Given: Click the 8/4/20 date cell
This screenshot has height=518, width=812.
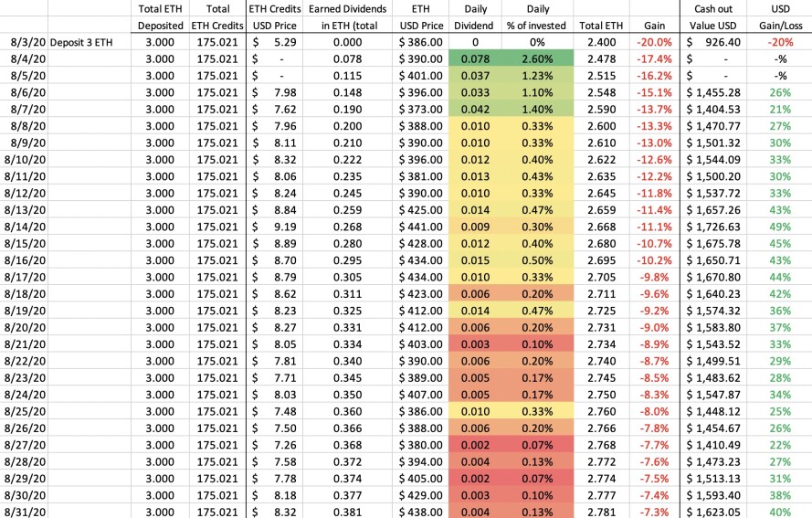Looking at the screenshot, I should tap(24, 59).
